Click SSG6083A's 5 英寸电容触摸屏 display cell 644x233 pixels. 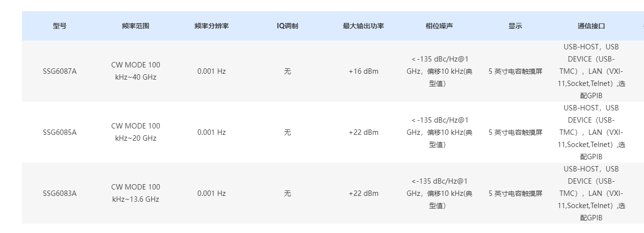tap(515, 193)
